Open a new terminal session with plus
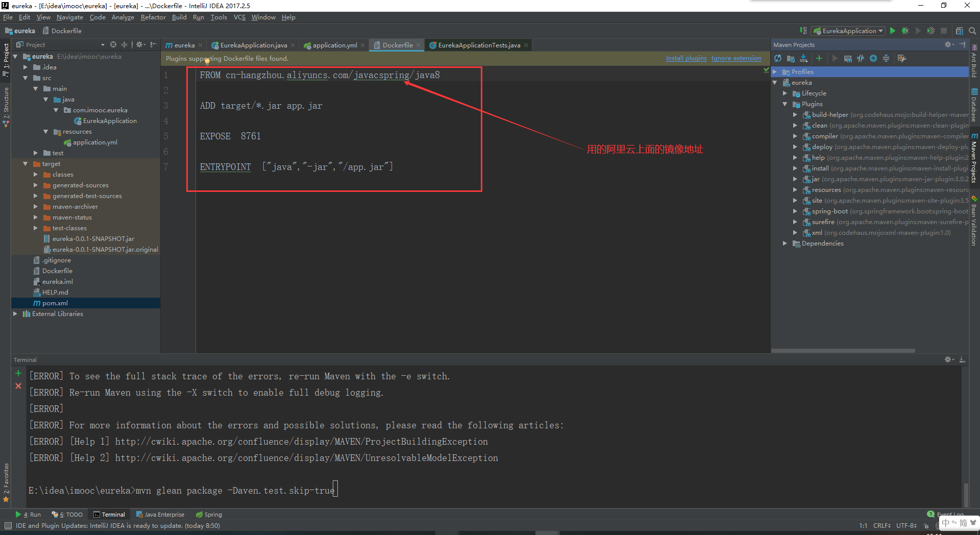 [18, 373]
